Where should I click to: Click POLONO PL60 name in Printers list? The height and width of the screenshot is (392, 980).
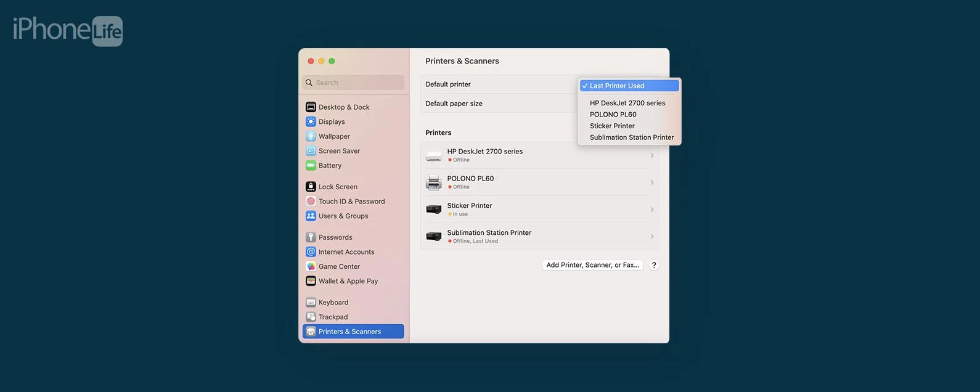click(x=470, y=179)
